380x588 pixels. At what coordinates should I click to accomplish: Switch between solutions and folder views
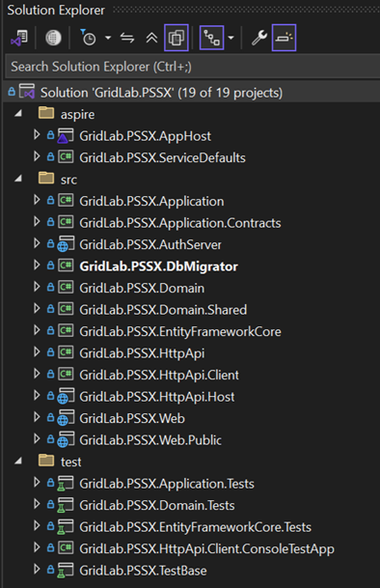pos(19,38)
